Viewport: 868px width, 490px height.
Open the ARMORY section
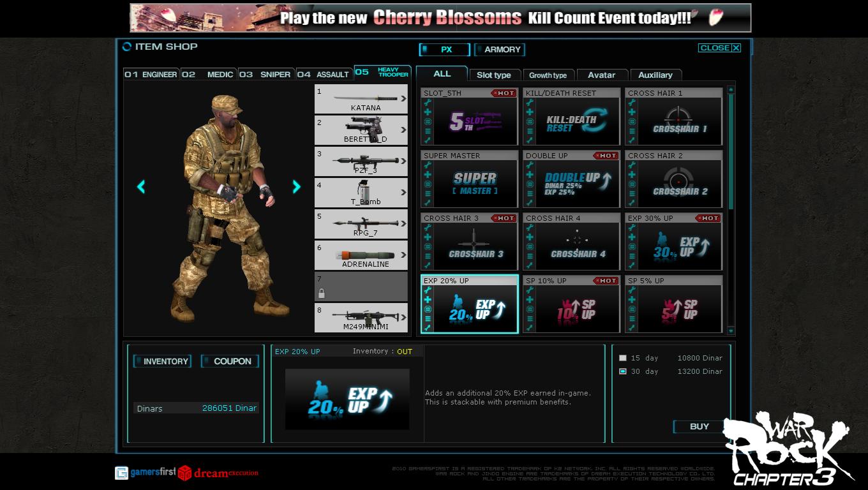(x=500, y=49)
